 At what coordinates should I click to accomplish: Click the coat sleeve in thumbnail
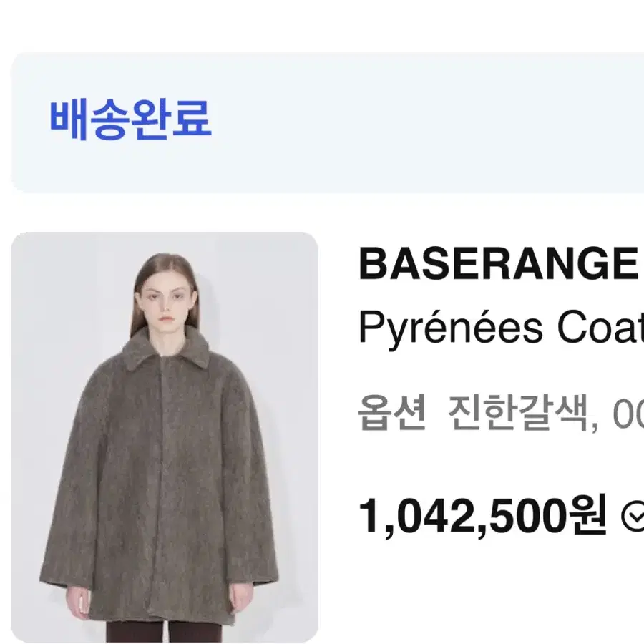pyautogui.click(x=68, y=493)
